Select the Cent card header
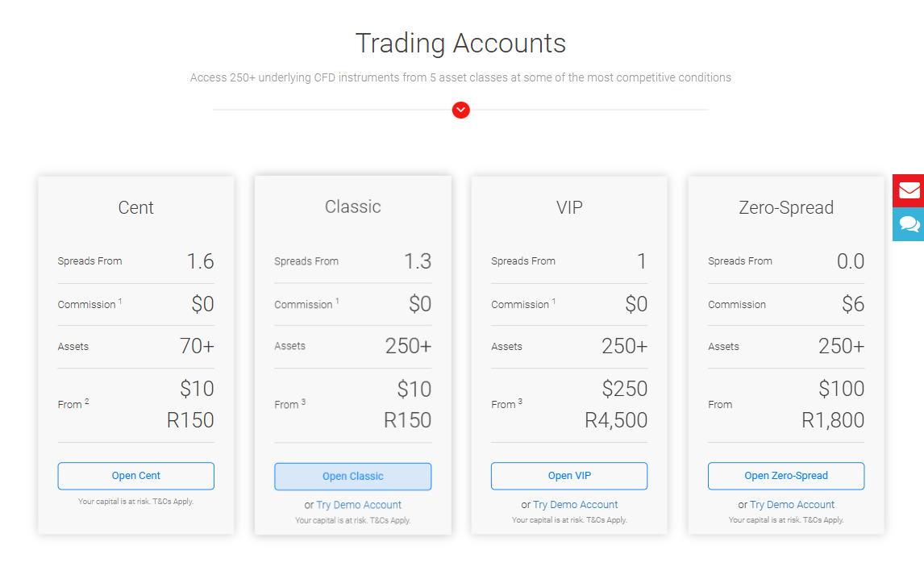 (x=135, y=207)
